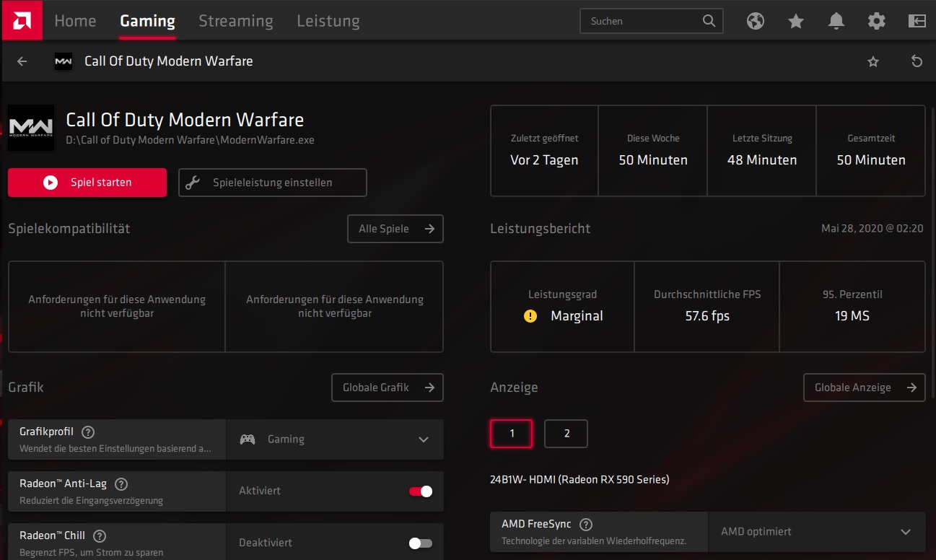The height and width of the screenshot is (560, 936).
Task: Click the Durchschnittliche FPS 57.6 fps value
Action: click(x=707, y=316)
